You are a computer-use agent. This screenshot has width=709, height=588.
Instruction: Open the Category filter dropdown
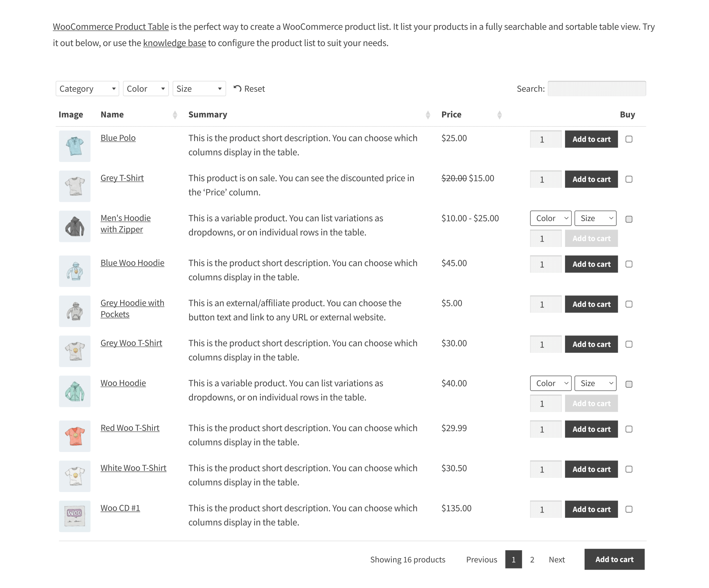(x=87, y=89)
